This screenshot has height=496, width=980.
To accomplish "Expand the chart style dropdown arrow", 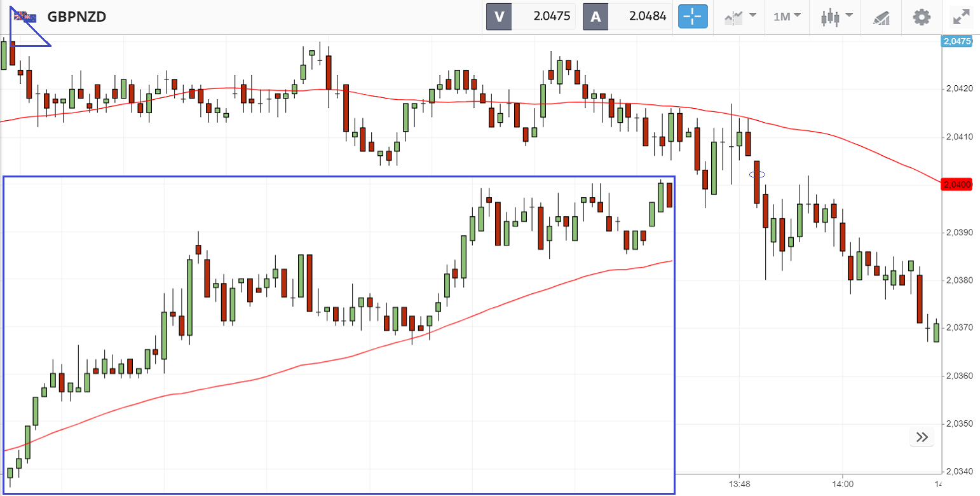I will point(848,15).
